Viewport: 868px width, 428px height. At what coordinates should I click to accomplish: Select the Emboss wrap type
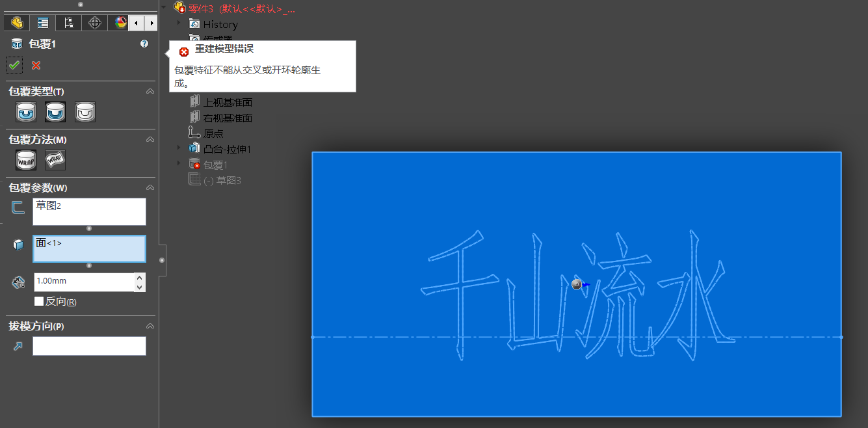coord(26,112)
